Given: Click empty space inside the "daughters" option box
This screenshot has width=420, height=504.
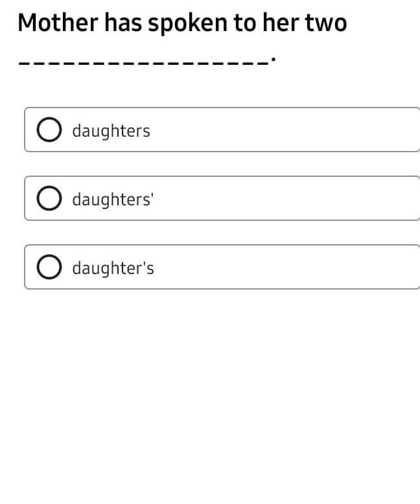Looking at the screenshot, I should (x=292, y=130).
